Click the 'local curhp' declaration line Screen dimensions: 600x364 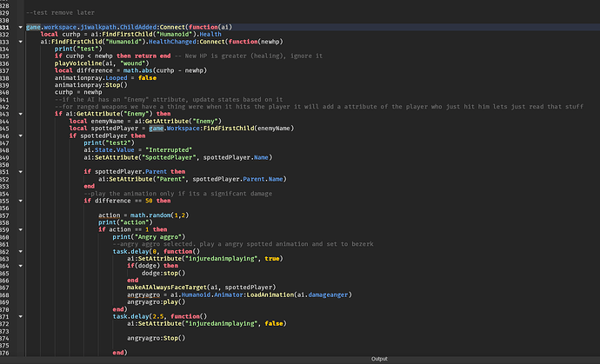(130, 35)
